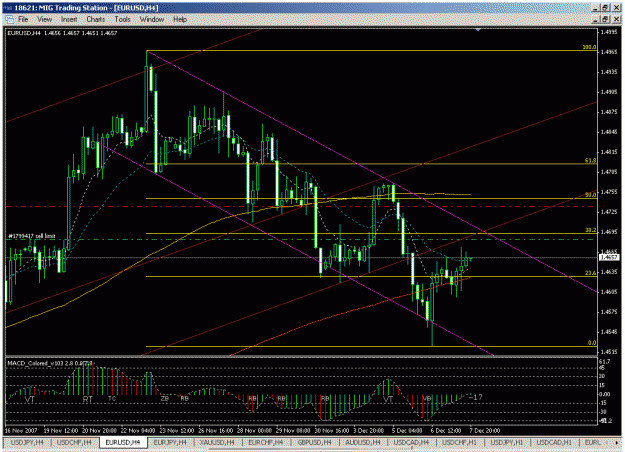Click the chart shift marker triangle at top
The width and height of the screenshot is (625, 452).
[x=478, y=30]
